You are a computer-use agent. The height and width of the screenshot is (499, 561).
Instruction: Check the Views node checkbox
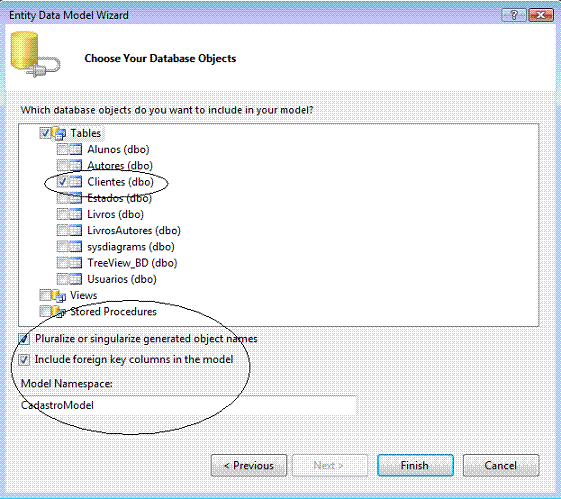[x=45, y=295]
